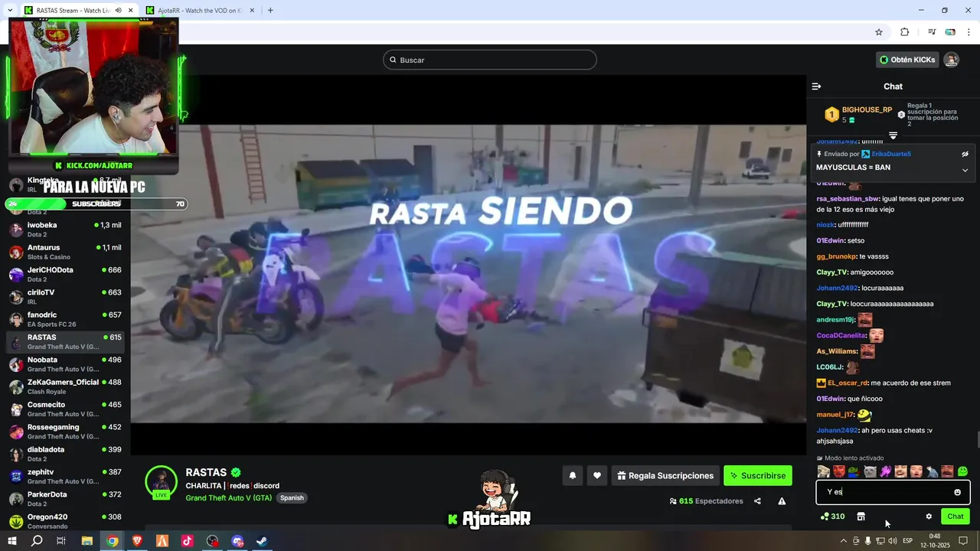Click the Spanish language tag
This screenshot has width=980, height=551.
[292, 497]
